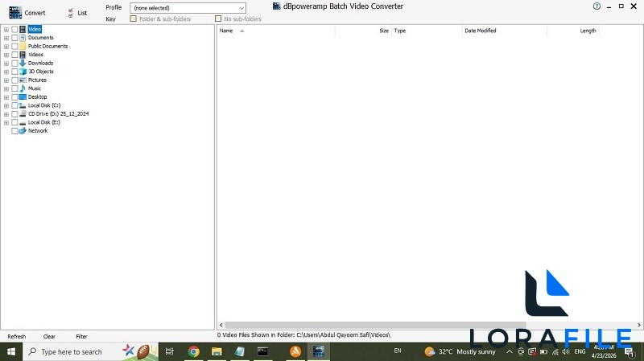Click the Convert film-strip icon
The height and width of the screenshot is (361, 644).
point(15,13)
